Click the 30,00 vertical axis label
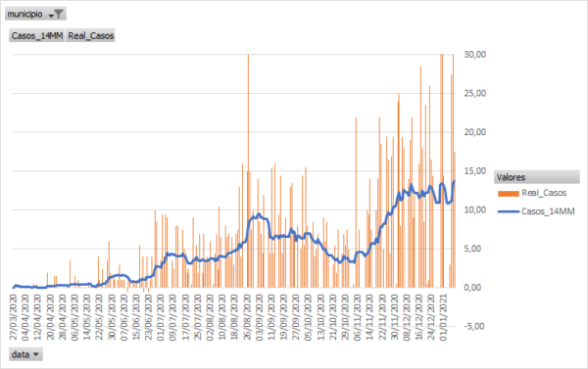Viewport: 588px width, 369px height. click(x=474, y=54)
